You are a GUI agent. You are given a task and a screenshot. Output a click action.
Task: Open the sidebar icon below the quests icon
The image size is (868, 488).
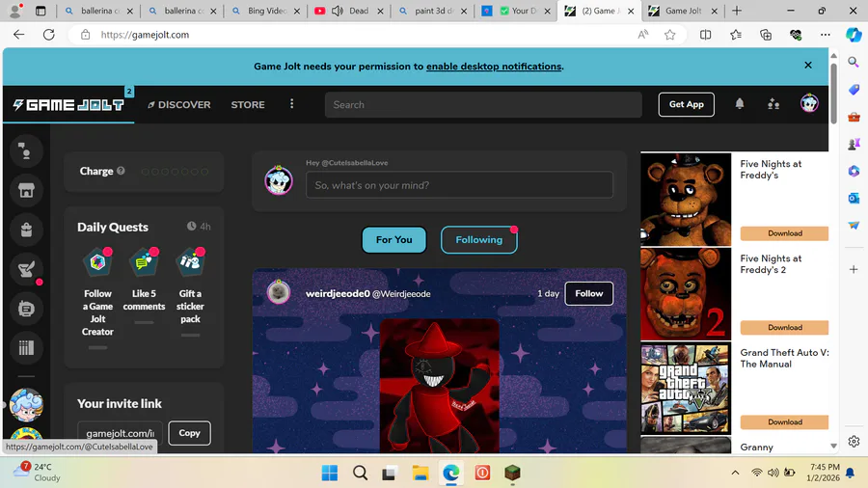pos(26,309)
